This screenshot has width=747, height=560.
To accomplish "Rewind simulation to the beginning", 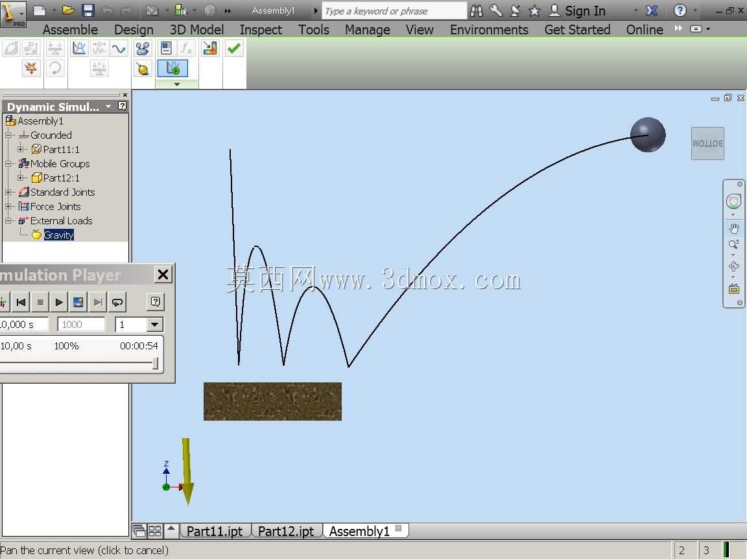I will 21,302.
